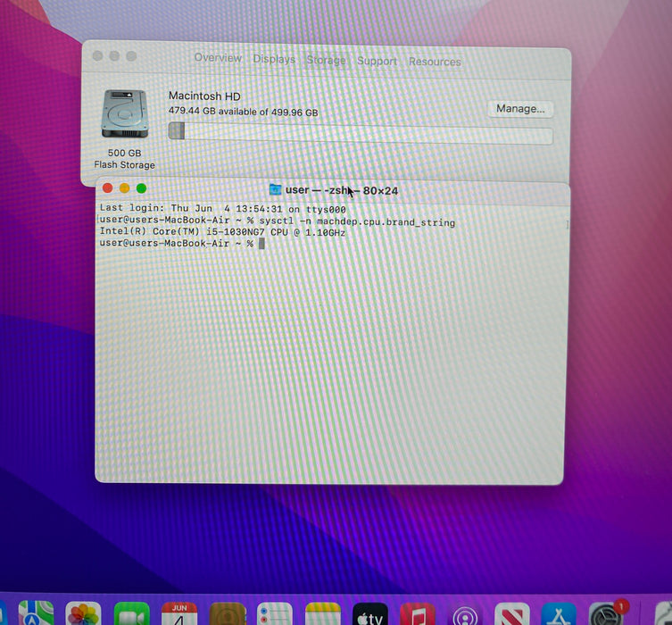Click '479.44 GB available of 499.96 GB' text
Screen dimensions: 672x625
coord(244,112)
